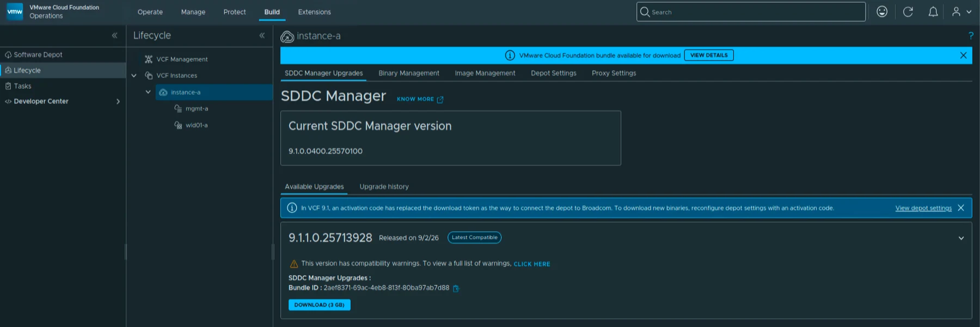The width and height of the screenshot is (980, 327).
Task: Collapse the Lifecycle panel
Action: pos(262,35)
